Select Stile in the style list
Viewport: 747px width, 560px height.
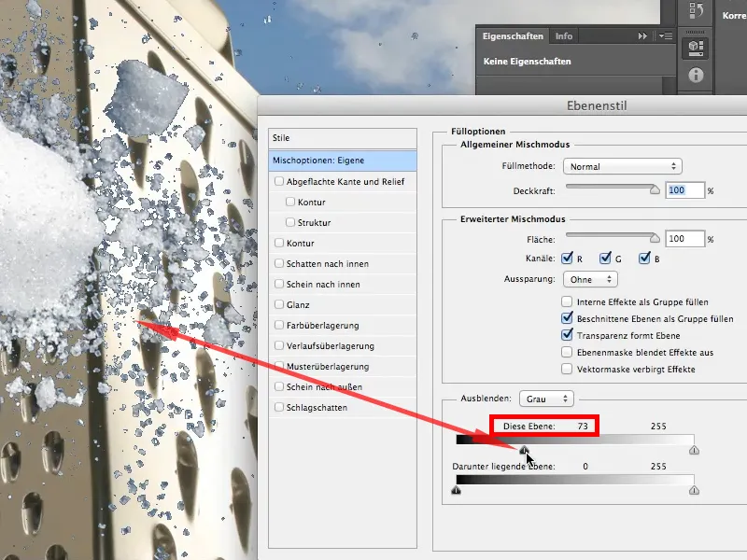coord(342,138)
